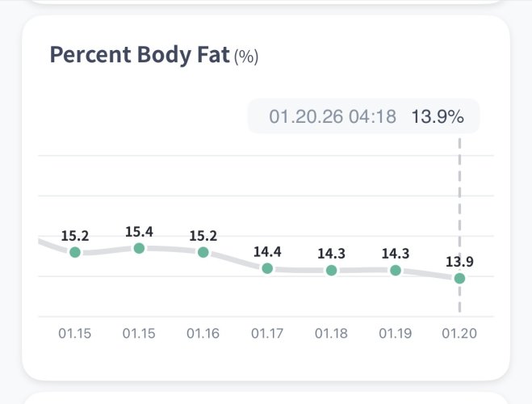Tap the 13.9 data point for 01.20
This screenshot has width=532, height=404.
pyautogui.click(x=459, y=278)
